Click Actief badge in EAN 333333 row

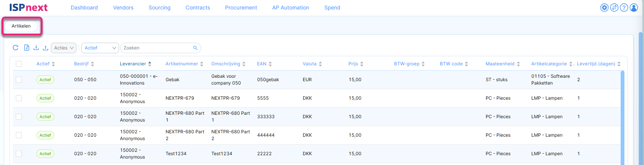[45, 117]
